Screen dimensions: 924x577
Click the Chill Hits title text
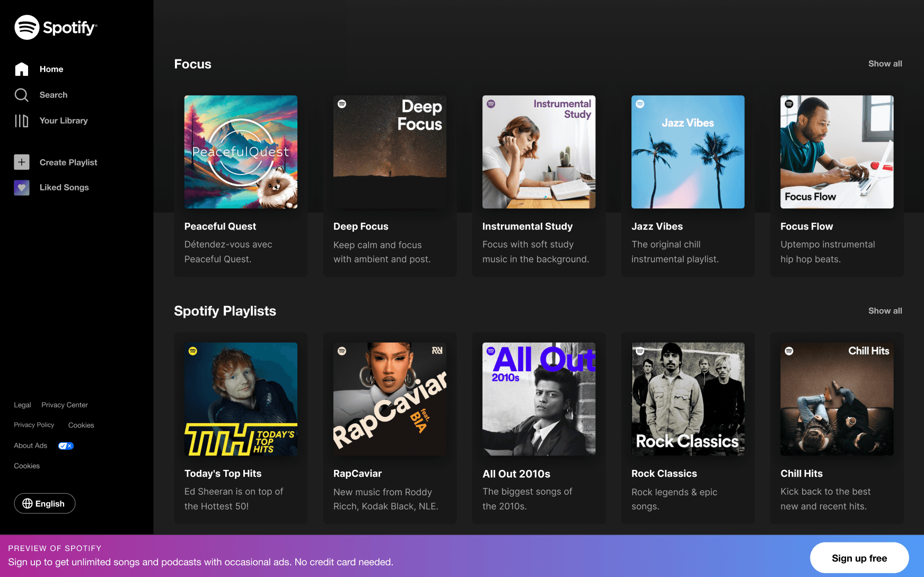(801, 474)
